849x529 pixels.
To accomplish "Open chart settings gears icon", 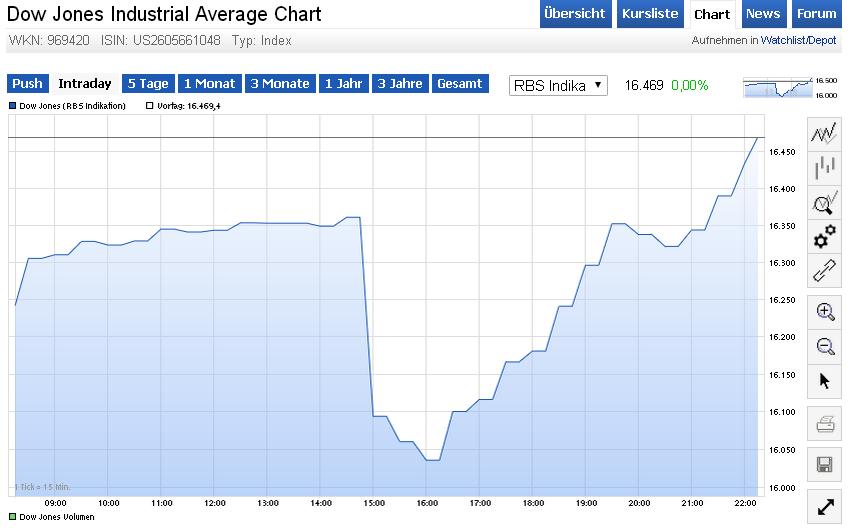I will 824,237.
